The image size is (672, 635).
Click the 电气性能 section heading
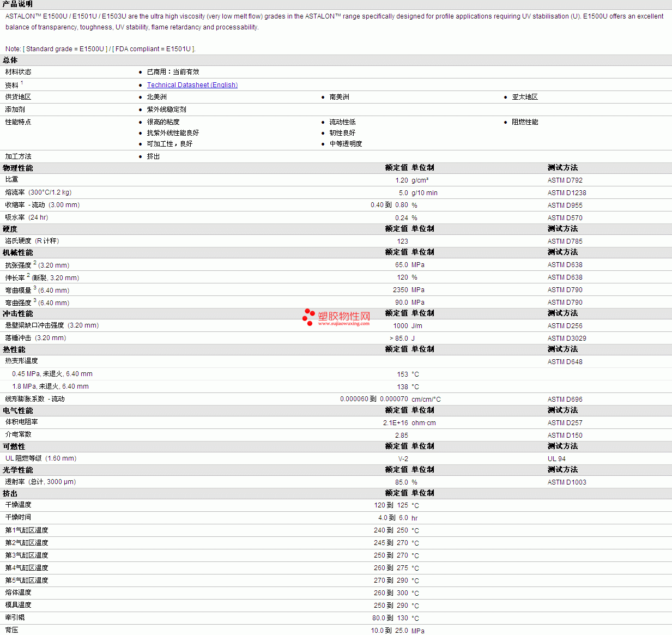18,411
